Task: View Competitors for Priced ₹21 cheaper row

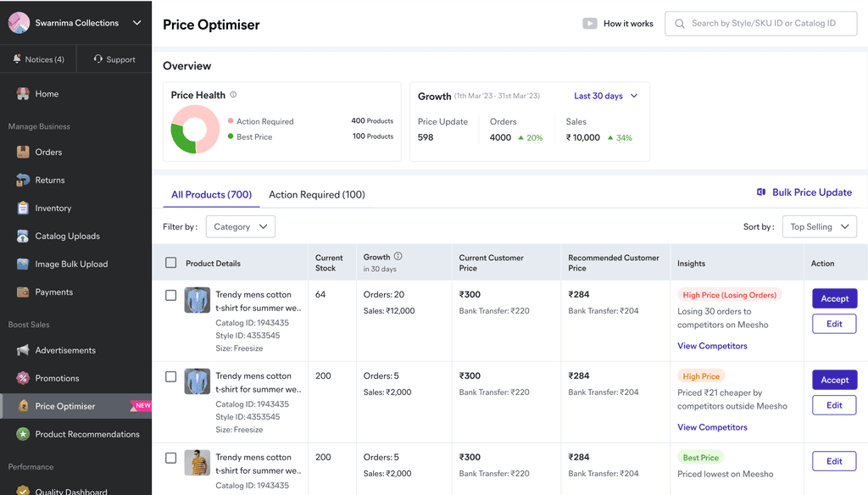Action: pyautogui.click(x=712, y=427)
